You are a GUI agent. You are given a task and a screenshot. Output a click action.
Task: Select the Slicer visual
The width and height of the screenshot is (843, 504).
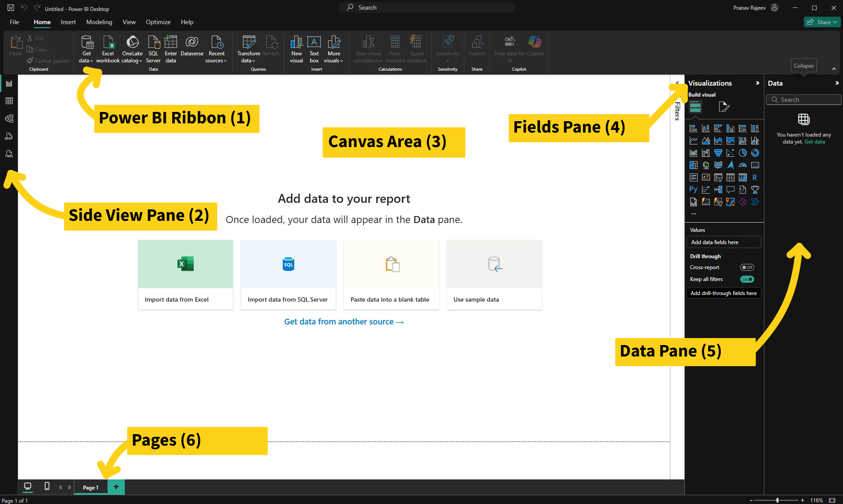coord(718,177)
